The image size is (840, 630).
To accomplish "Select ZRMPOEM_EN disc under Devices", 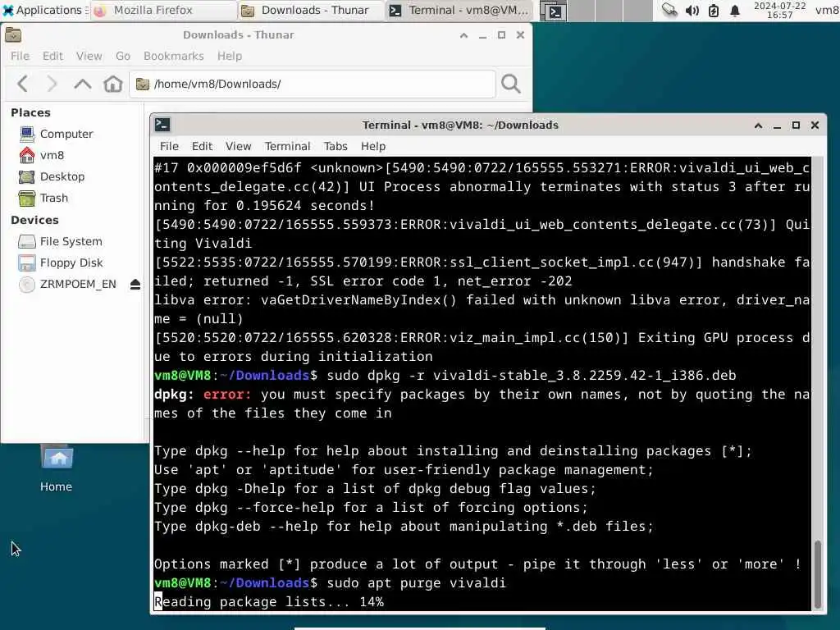I will click(x=78, y=285).
